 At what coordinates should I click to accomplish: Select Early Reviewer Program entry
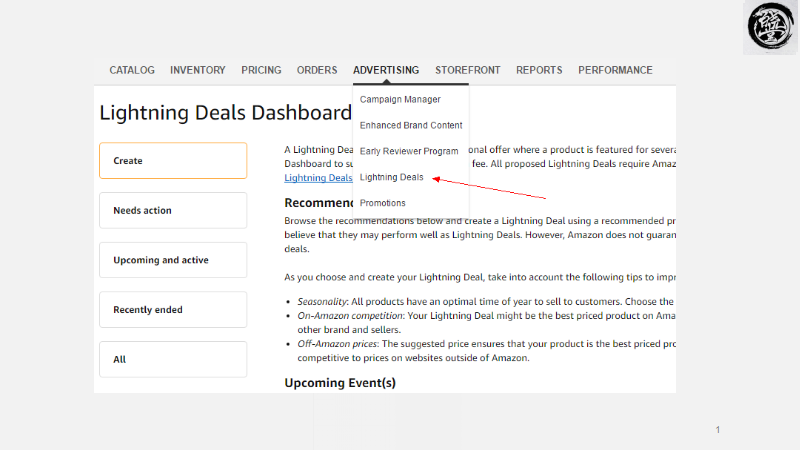pyautogui.click(x=409, y=152)
